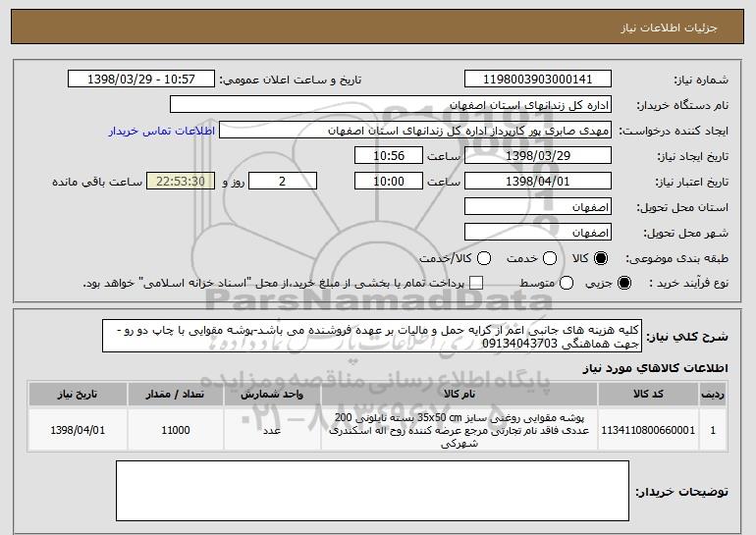
Task: Tick the اسناد خزانه اسلامی payment checkbox
Action: (476, 283)
